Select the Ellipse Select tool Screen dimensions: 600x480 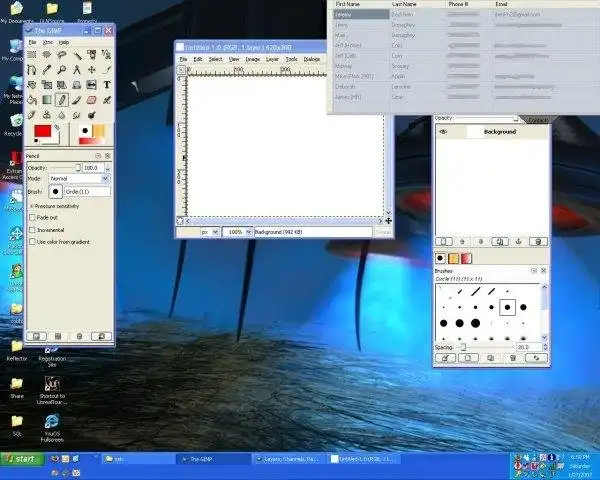[47, 55]
